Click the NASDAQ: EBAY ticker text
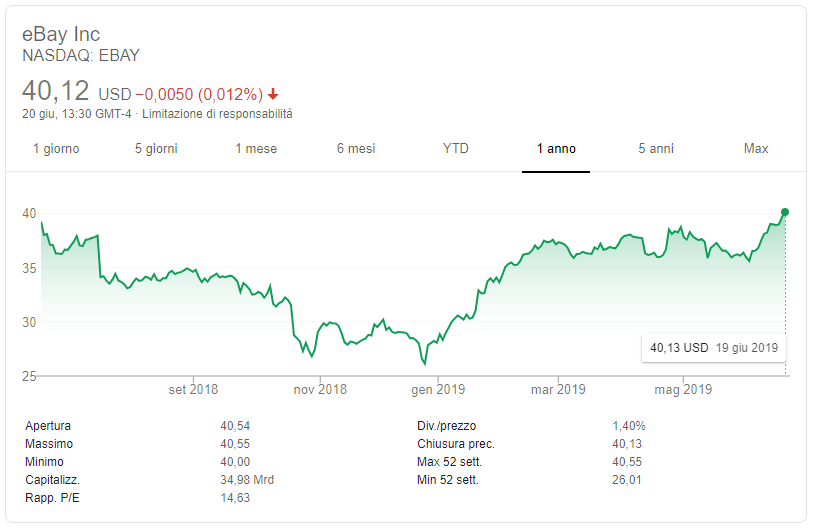Screen dimensions: 813x529 81,55
